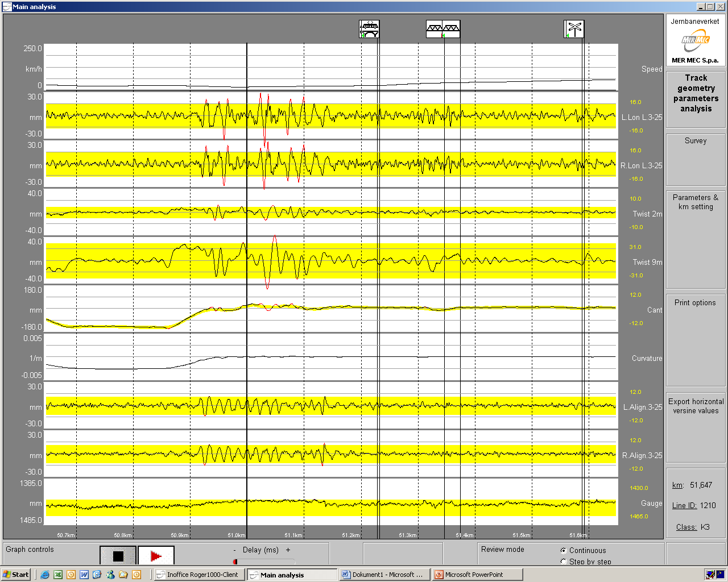Click the L.Align.3-25 channel label
This screenshot has width=728, height=582.
click(643, 408)
